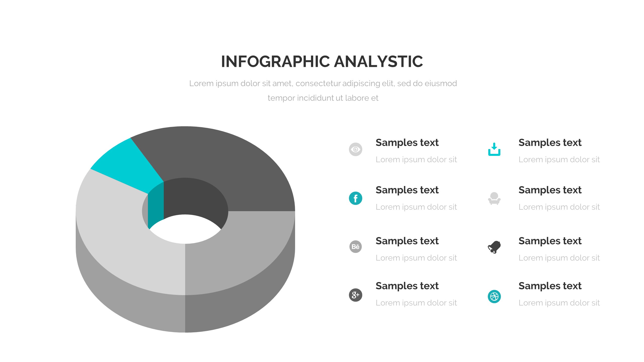Click the teal Dribbble icon

(x=494, y=297)
